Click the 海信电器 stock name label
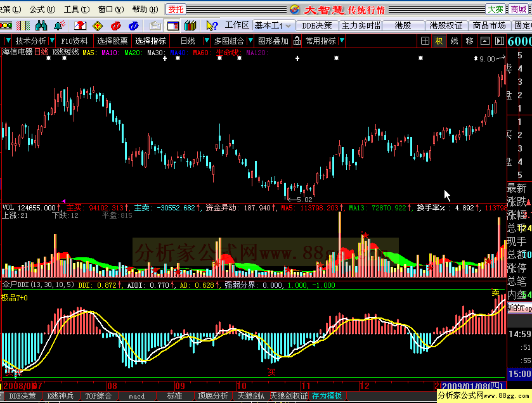The width and height of the screenshot is (532, 403). [18, 52]
